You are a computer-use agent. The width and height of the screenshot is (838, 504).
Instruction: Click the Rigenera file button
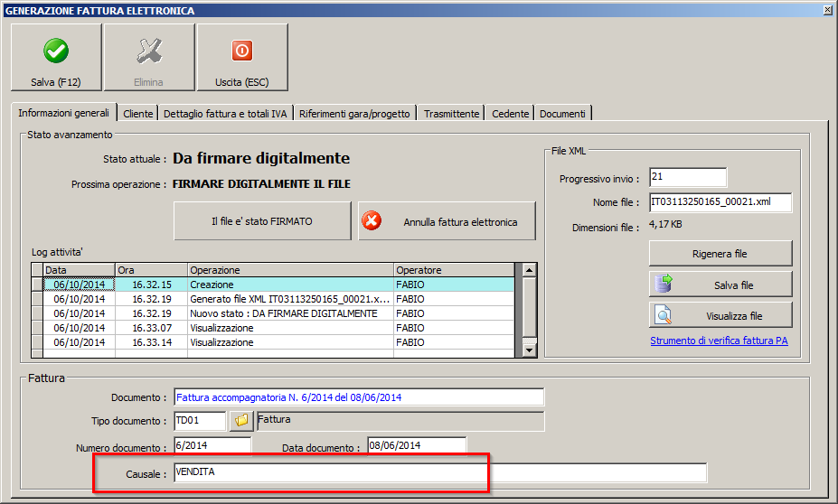pyautogui.click(x=720, y=254)
